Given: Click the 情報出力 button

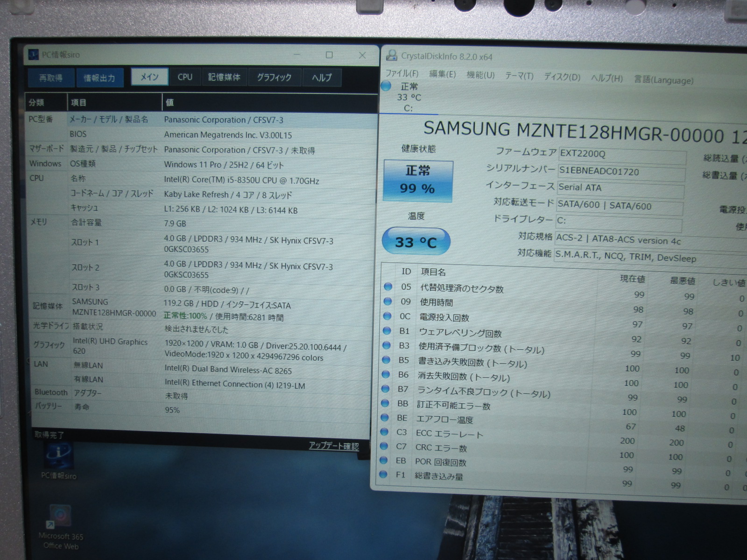Looking at the screenshot, I should [x=99, y=78].
